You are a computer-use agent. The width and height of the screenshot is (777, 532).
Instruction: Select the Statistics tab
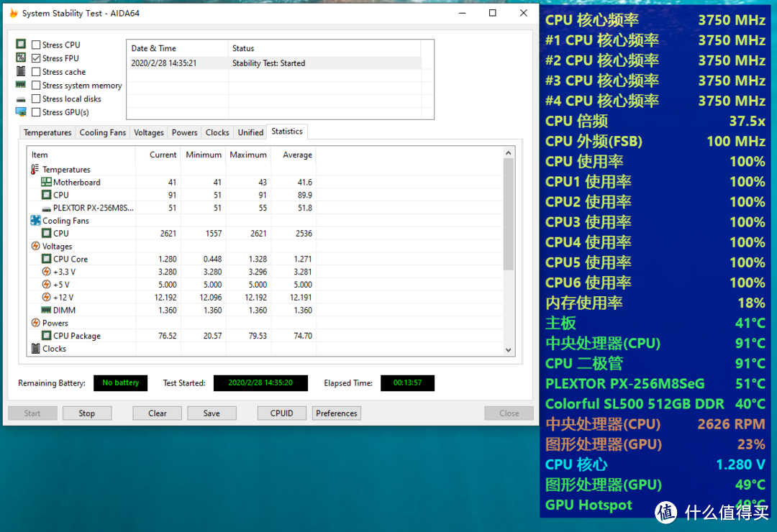tap(287, 132)
